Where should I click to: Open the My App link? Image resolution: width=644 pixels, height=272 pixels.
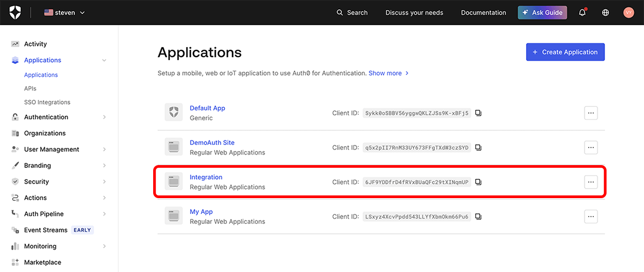point(201,212)
